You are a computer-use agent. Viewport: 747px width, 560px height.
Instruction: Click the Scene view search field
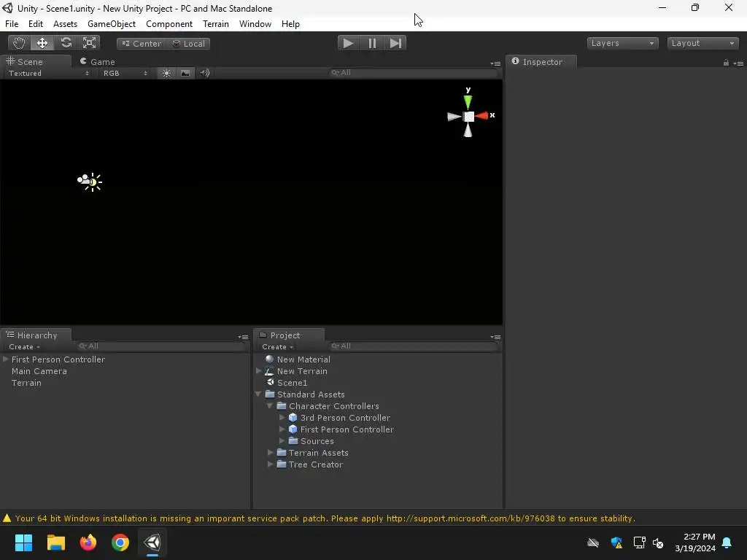[414, 72]
